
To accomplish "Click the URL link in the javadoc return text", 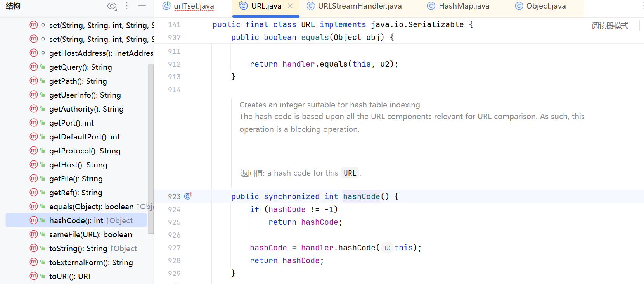I will tap(350, 173).
